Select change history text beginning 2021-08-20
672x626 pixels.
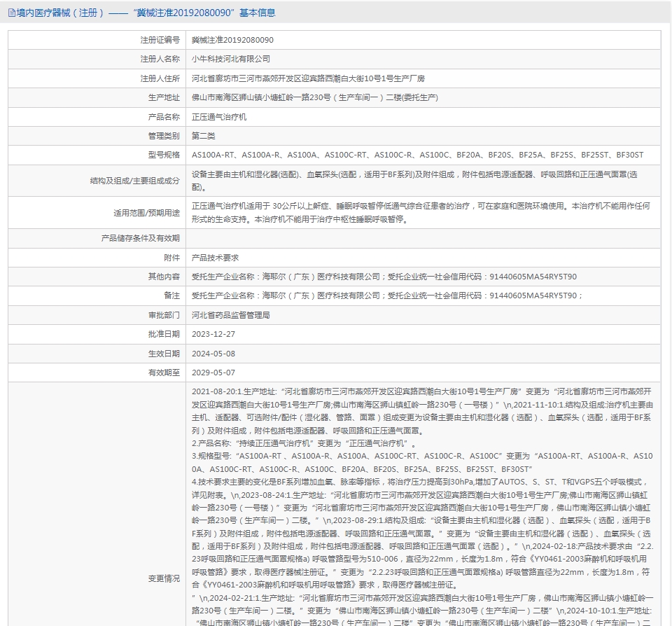[x=423, y=506]
